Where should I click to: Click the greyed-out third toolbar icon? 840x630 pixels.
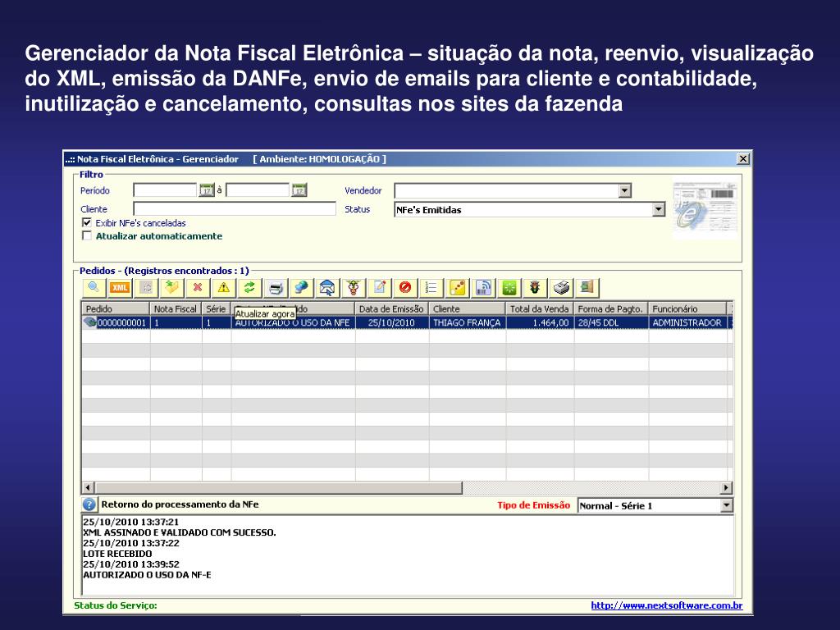146,288
